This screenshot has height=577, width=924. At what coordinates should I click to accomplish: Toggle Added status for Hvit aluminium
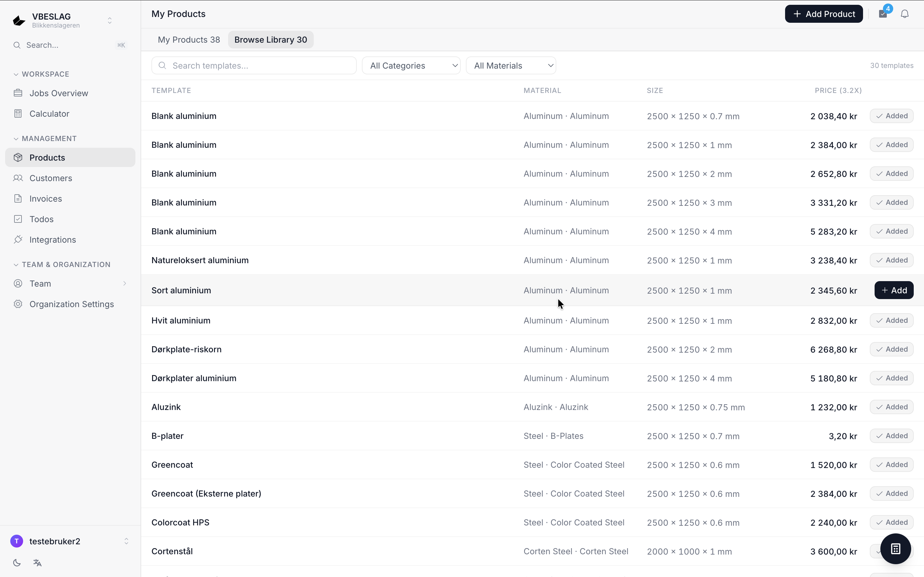click(892, 321)
